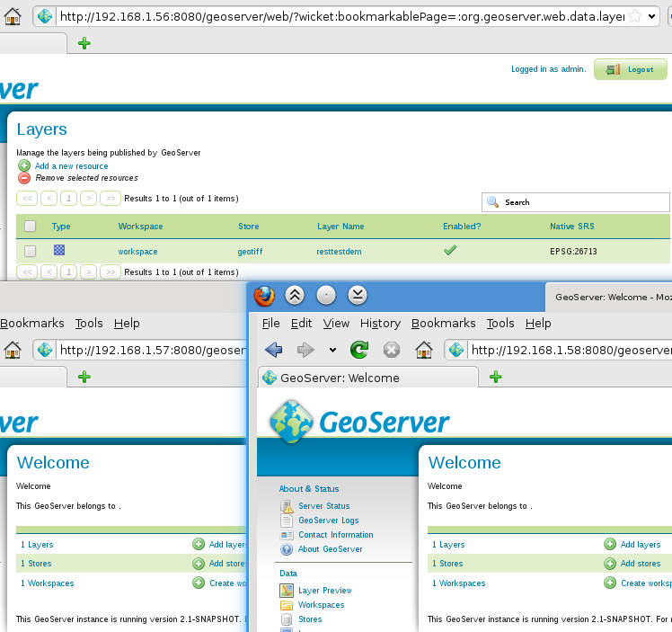
Task: Open URL history dropdown in 192.168.1.56 bar
Action: 652,17
